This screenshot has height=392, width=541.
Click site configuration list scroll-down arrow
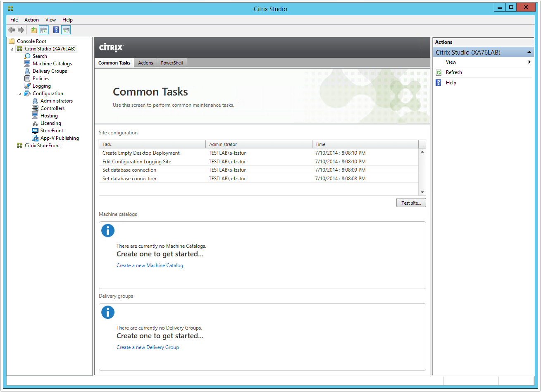[x=422, y=192]
